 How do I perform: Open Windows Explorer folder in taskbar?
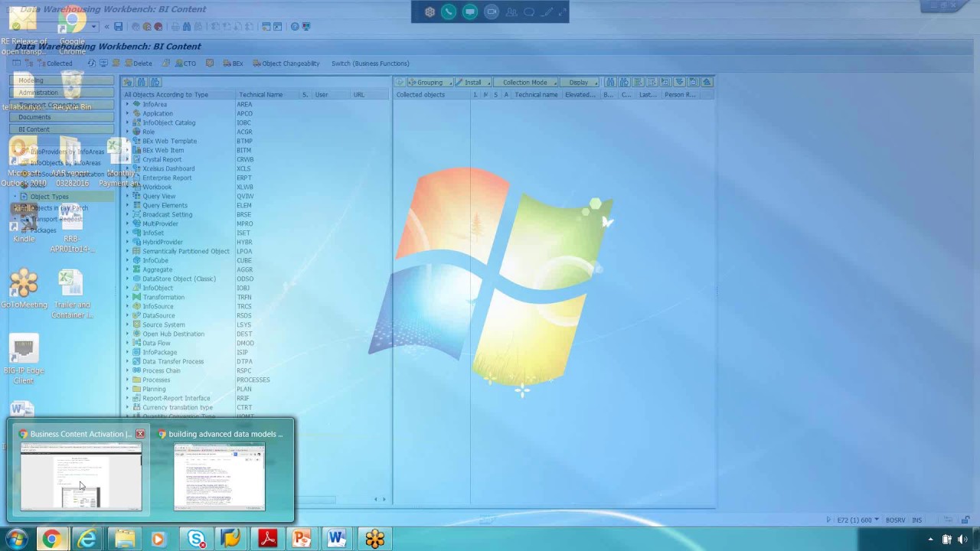tap(124, 539)
